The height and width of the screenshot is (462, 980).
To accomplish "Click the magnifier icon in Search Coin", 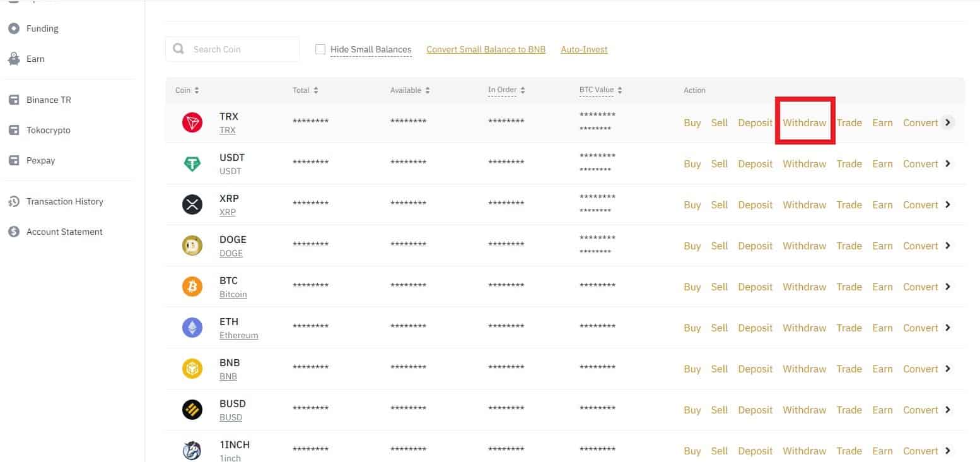I will 179,49.
